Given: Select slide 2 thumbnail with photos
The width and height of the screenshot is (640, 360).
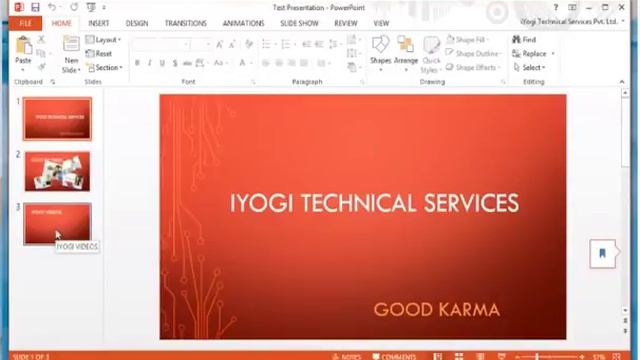Looking at the screenshot, I should (x=57, y=171).
